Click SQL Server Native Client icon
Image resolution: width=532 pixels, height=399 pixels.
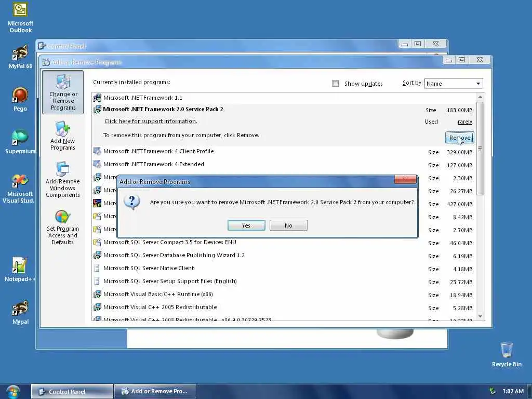coord(97,268)
